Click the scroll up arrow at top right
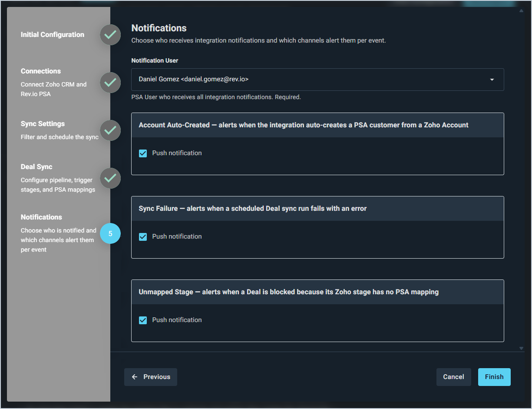 tap(521, 10)
